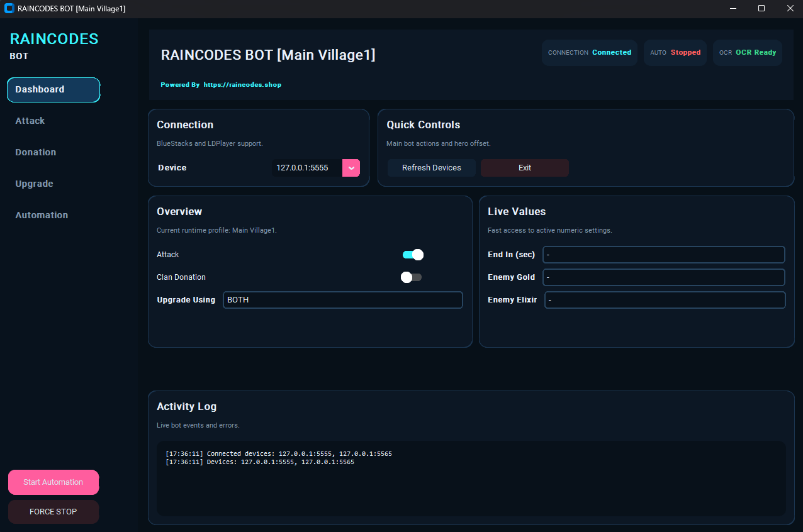Focus the Enemy Gold input field
The image size is (803, 532).
pyautogui.click(x=663, y=277)
